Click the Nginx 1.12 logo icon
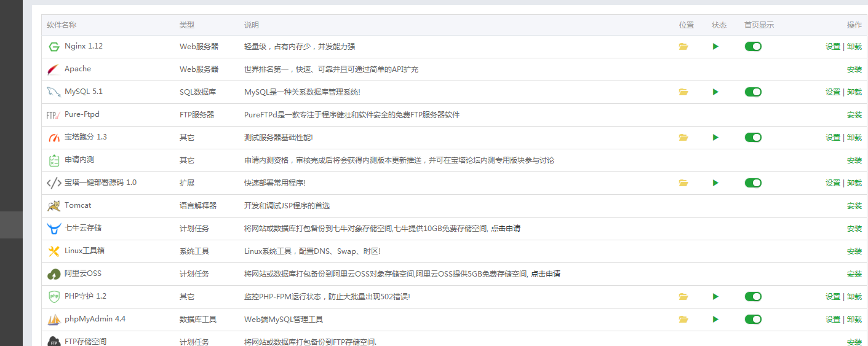The image size is (868, 346). point(54,47)
